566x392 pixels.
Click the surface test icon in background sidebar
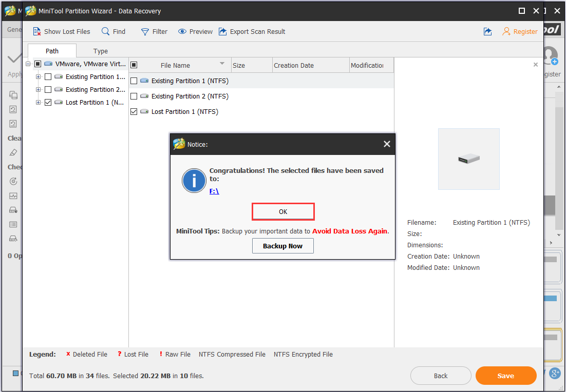point(13,196)
